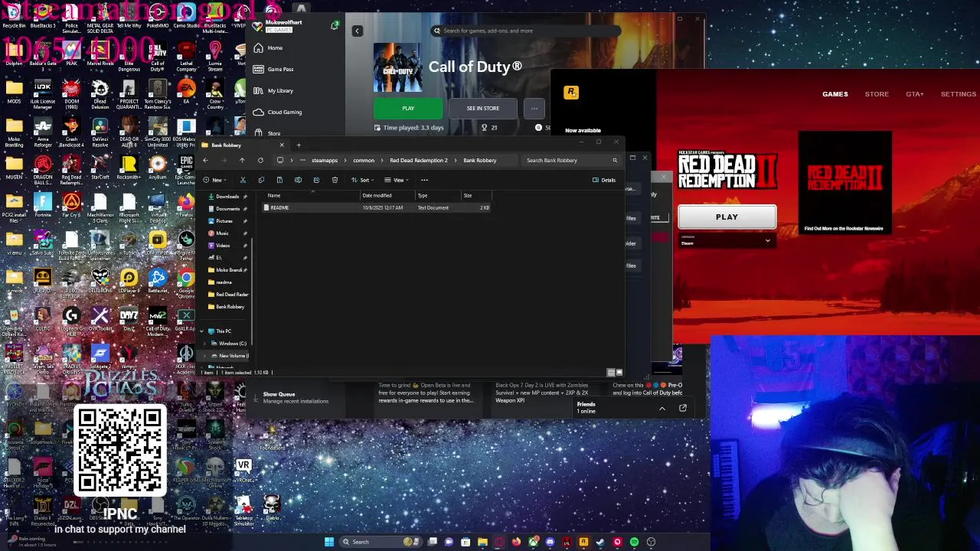Pop out the Friends panel icon
980x551 pixels.
(683, 408)
